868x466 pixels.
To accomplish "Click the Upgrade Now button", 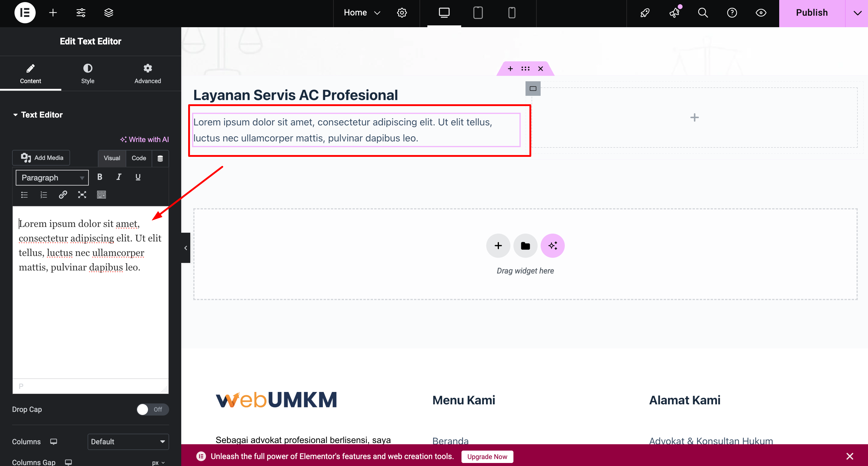I will pyautogui.click(x=487, y=457).
